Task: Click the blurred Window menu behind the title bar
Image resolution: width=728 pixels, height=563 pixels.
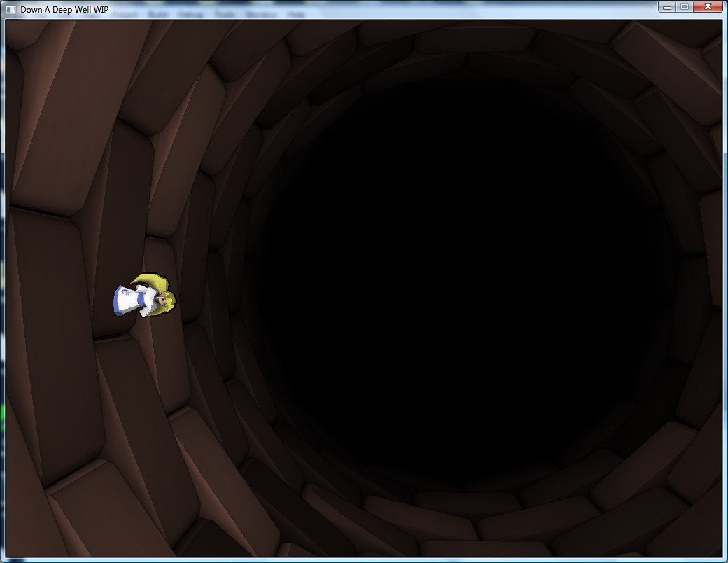Action: tap(260, 14)
